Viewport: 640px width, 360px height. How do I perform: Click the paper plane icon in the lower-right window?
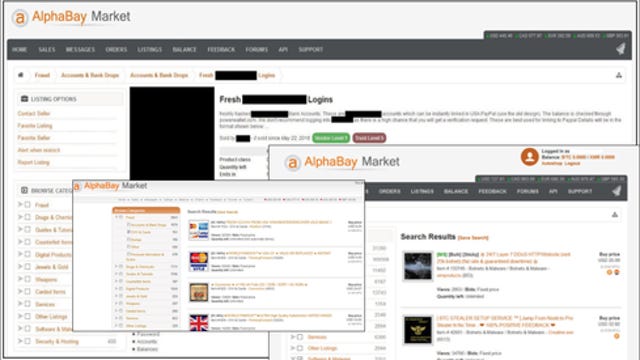coord(616,191)
